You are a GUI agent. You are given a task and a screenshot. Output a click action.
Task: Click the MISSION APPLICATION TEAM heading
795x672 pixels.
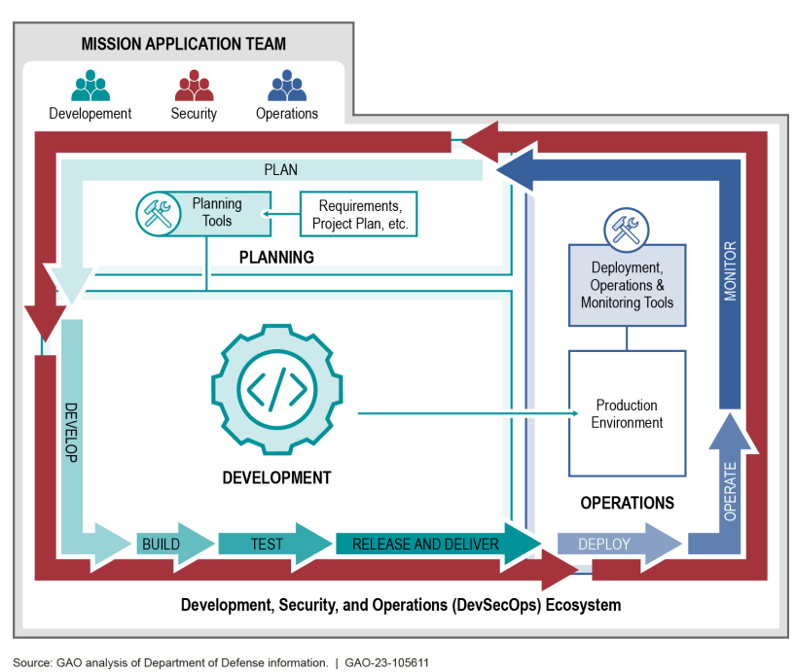click(184, 44)
